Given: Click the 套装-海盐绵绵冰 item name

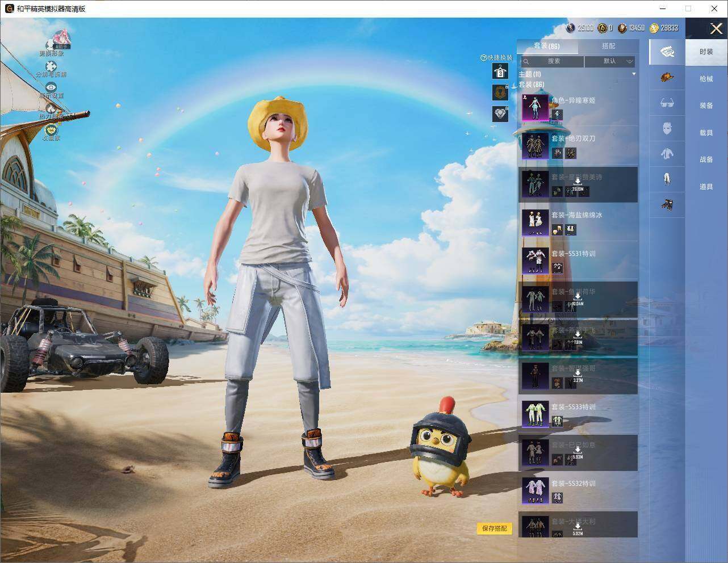Looking at the screenshot, I should coord(576,215).
